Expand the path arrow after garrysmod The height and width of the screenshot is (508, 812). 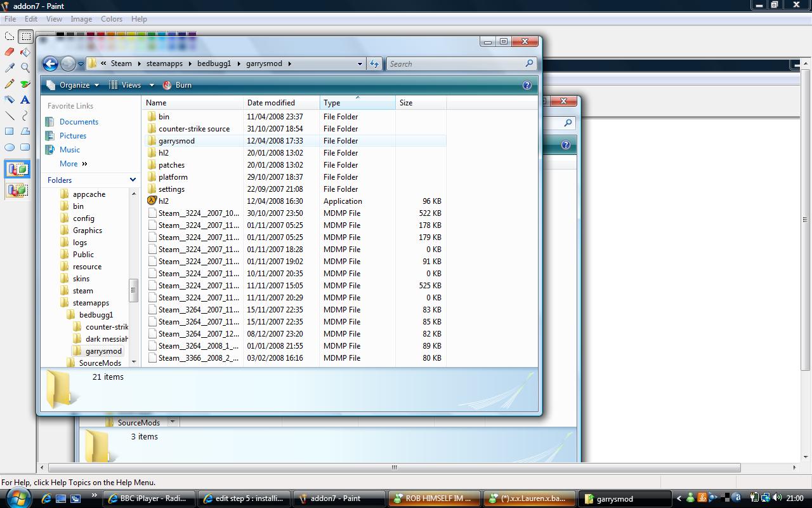pos(289,63)
